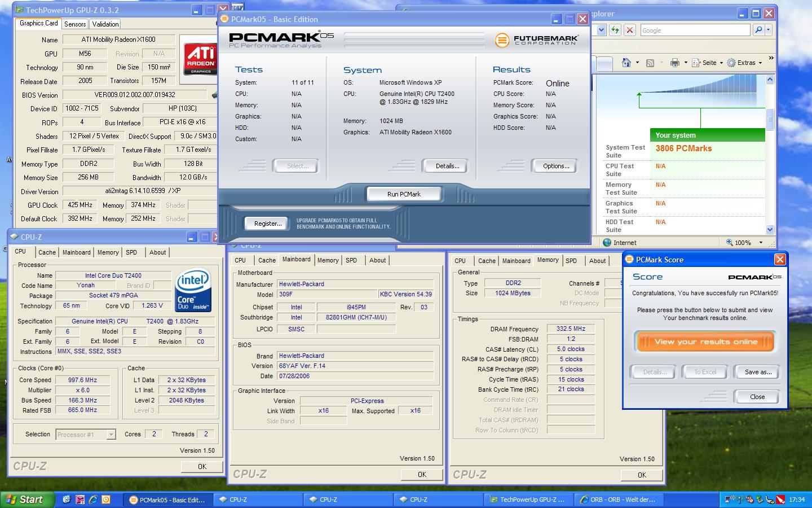812x508 pixels.
Task: Click the Internet zone globe in the IE status bar
Action: click(x=607, y=242)
